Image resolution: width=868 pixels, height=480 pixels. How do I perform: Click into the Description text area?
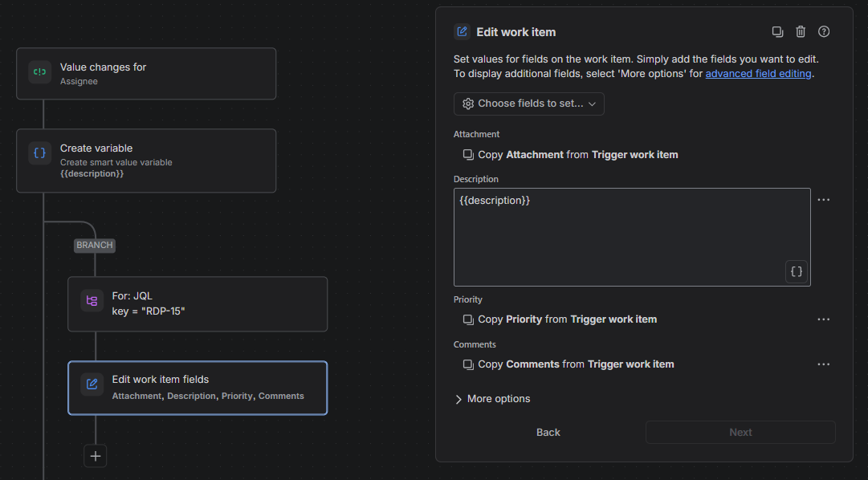tap(632, 237)
